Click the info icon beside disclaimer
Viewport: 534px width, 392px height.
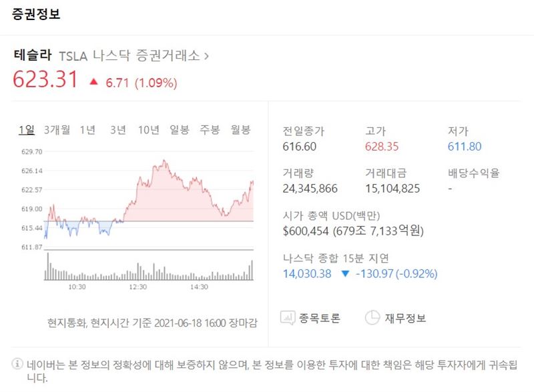tap(17, 365)
